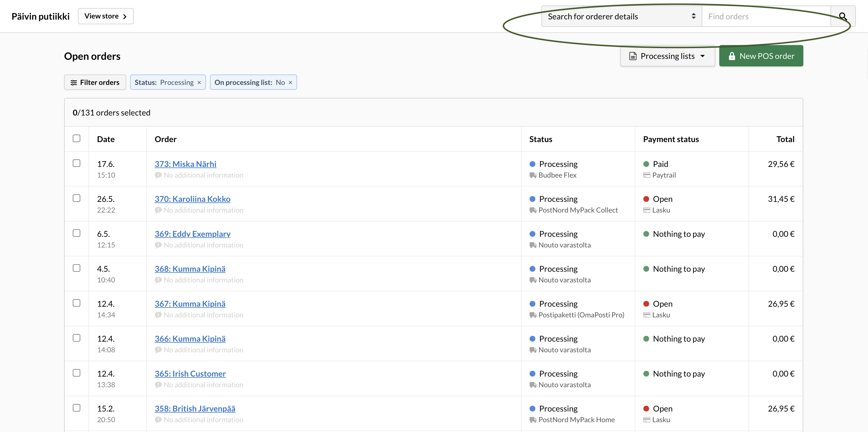Click the comment icon under order 369
The image size is (868, 432).
pyautogui.click(x=158, y=245)
